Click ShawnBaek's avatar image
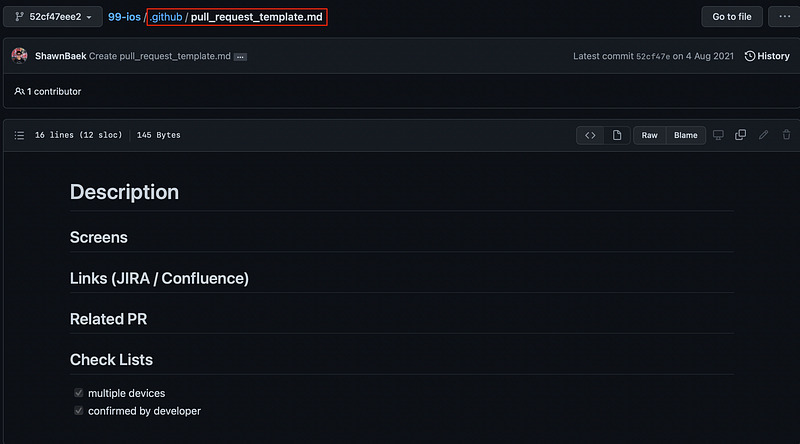 click(x=19, y=56)
